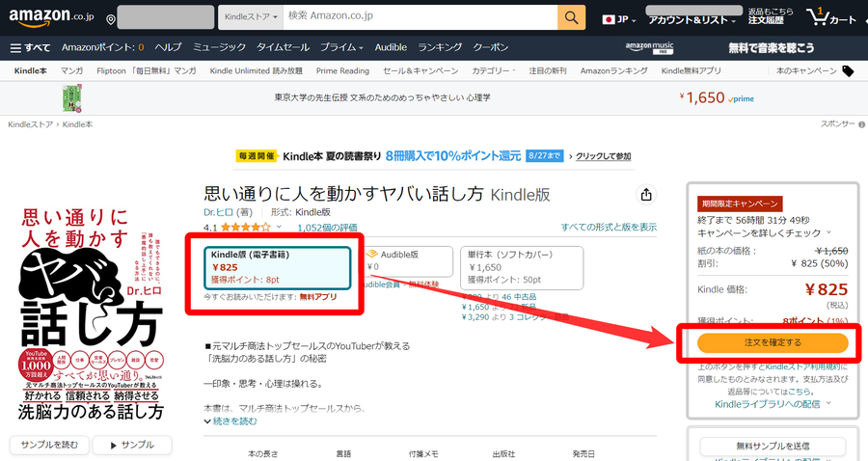Expand Kindleライブラリへの配信 options
The width and height of the screenshot is (868, 461).
(773, 404)
